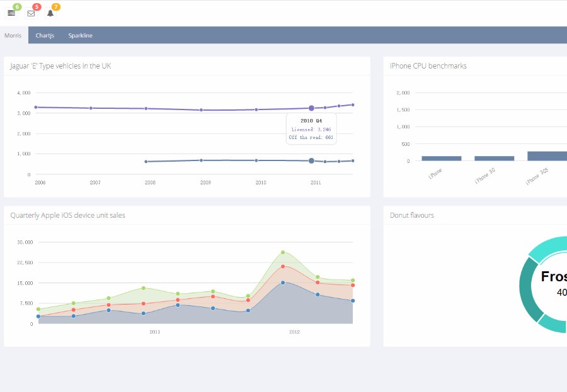Screen dimensions: 567x392
Task: Click the red peak point in iOS sales chart
Action: click(283, 267)
